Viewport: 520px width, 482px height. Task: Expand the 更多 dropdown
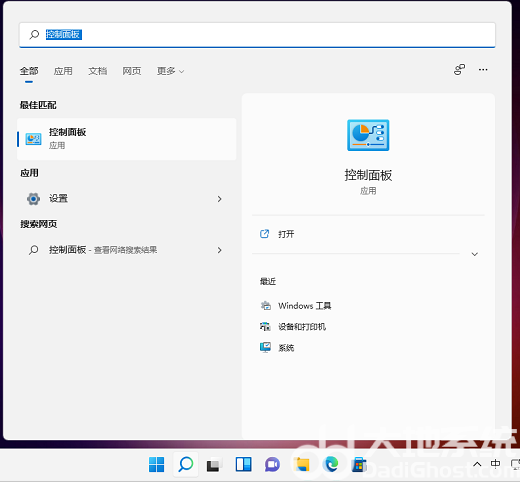coord(170,71)
